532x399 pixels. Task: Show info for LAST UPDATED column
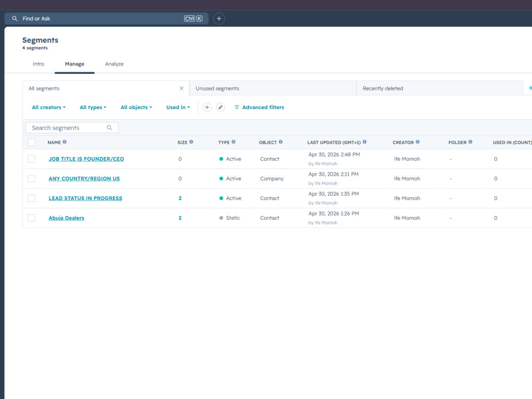(x=364, y=142)
